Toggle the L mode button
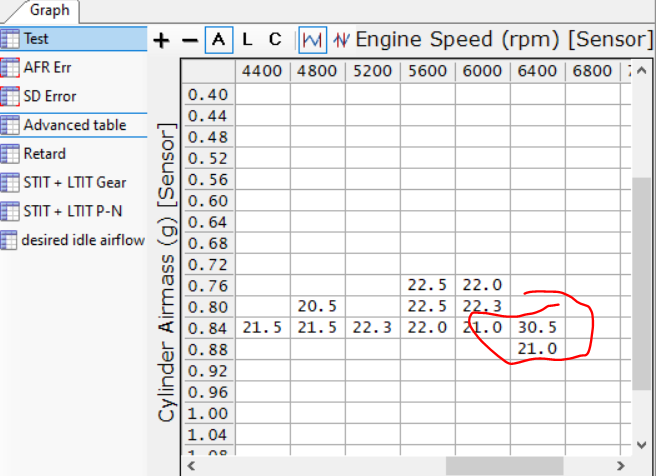 [247, 40]
